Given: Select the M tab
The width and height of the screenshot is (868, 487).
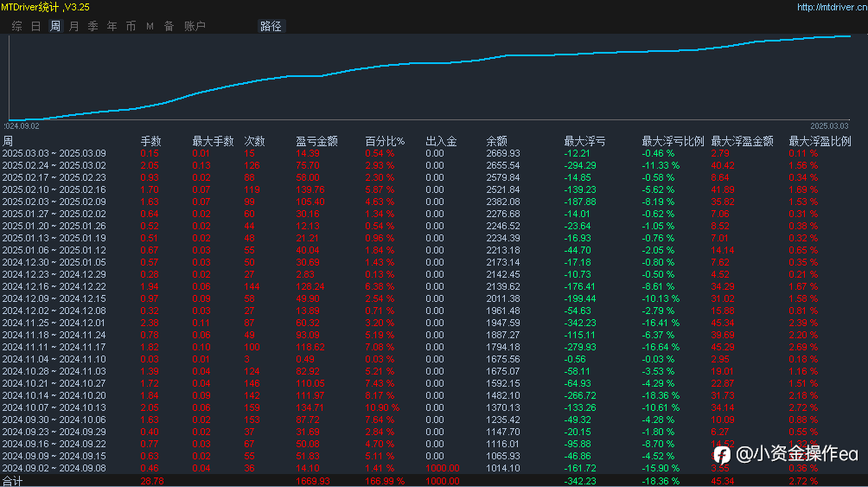Looking at the screenshot, I should pos(150,26).
